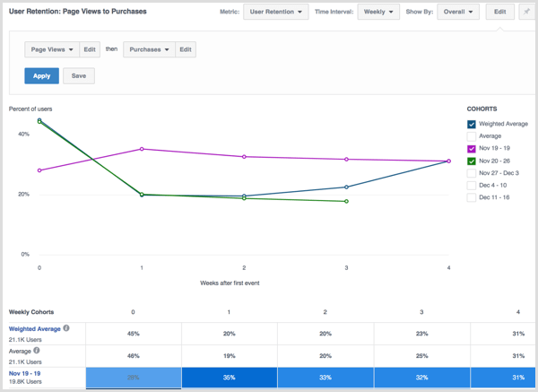Click Average row 25% cell

coord(422,356)
